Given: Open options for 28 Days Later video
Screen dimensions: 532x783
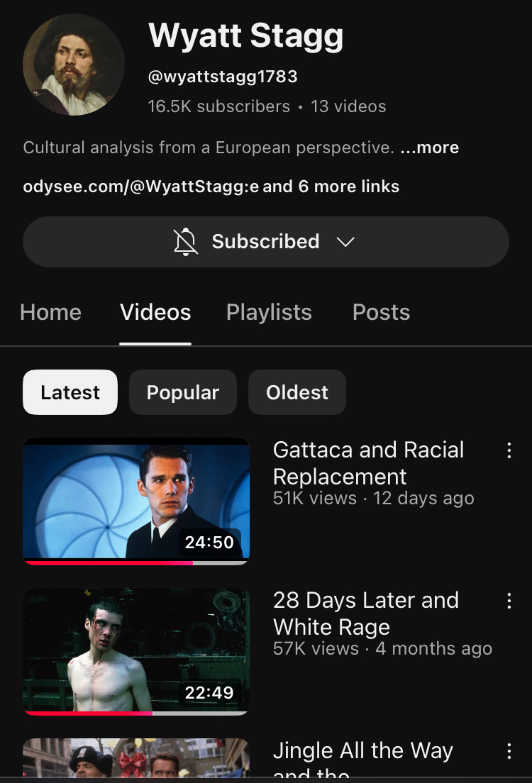Looking at the screenshot, I should click(x=509, y=601).
